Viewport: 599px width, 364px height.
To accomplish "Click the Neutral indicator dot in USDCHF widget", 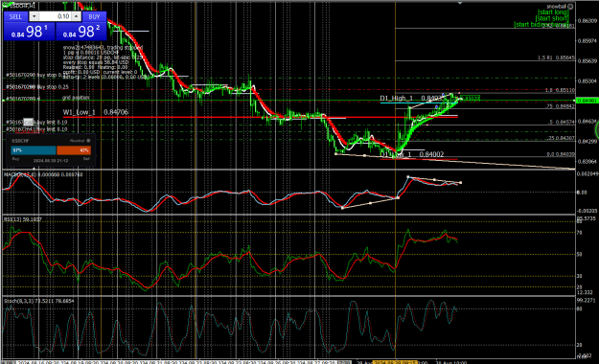I will click(88, 141).
